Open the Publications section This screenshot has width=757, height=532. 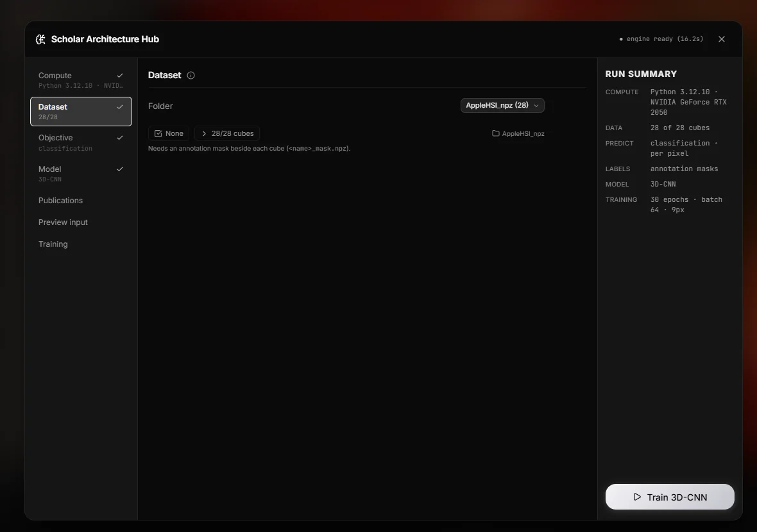81,200
